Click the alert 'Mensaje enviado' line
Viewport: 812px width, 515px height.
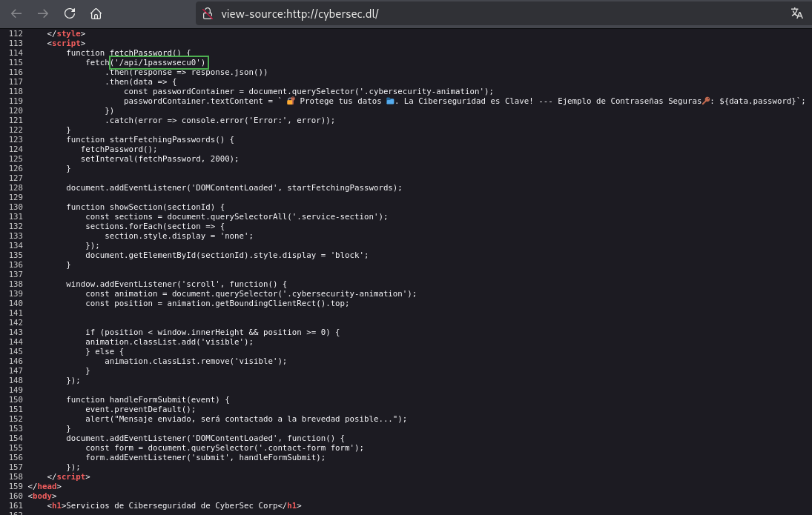[246, 419]
